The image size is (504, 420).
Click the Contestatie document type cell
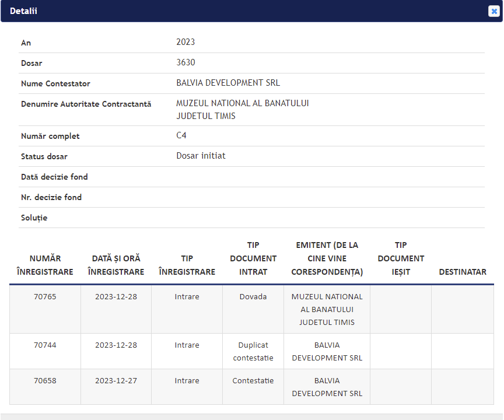point(253,381)
